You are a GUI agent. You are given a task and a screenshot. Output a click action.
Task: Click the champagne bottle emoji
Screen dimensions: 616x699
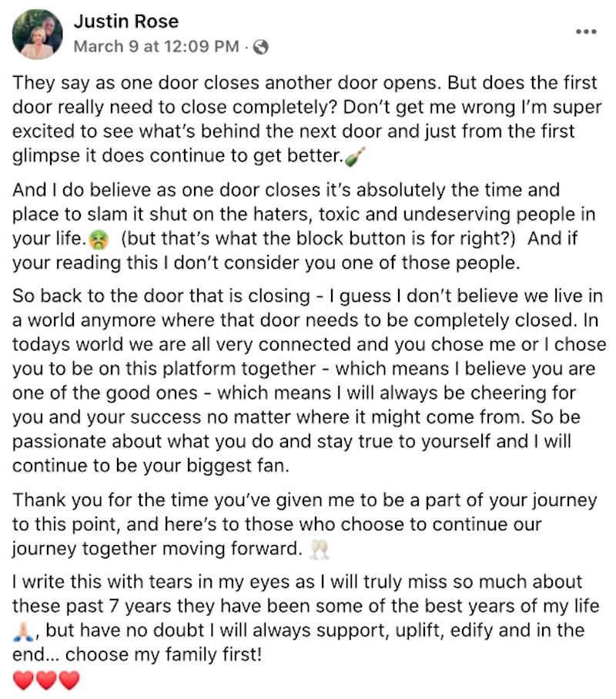(x=355, y=156)
